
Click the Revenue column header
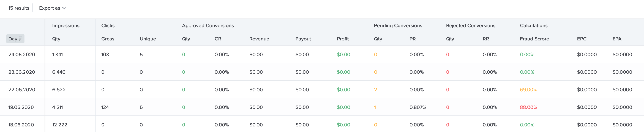[x=259, y=39]
